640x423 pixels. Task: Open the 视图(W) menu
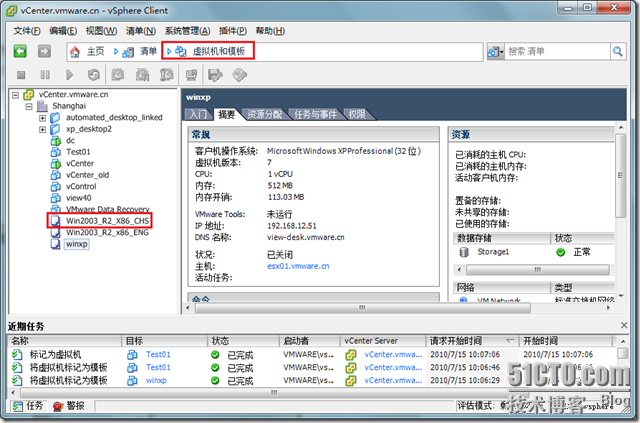(x=101, y=31)
